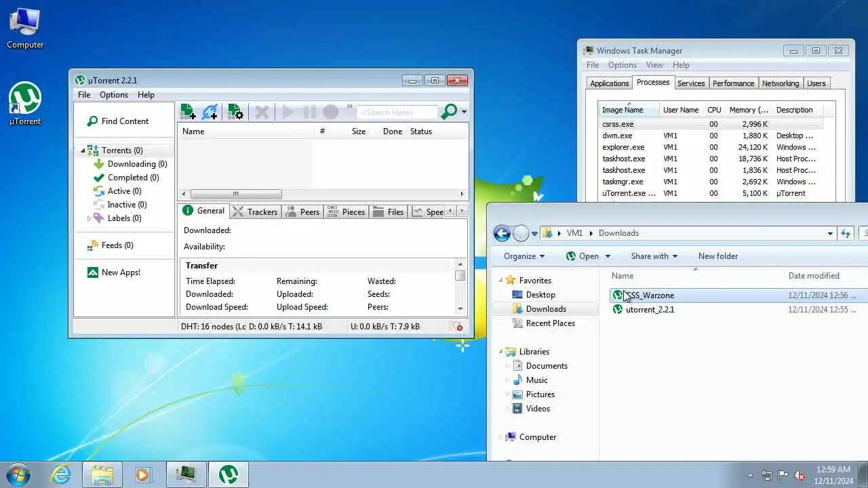Click the Transfer pane scroll-down arrow
This screenshot has width=868, height=488.
pos(460,308)
